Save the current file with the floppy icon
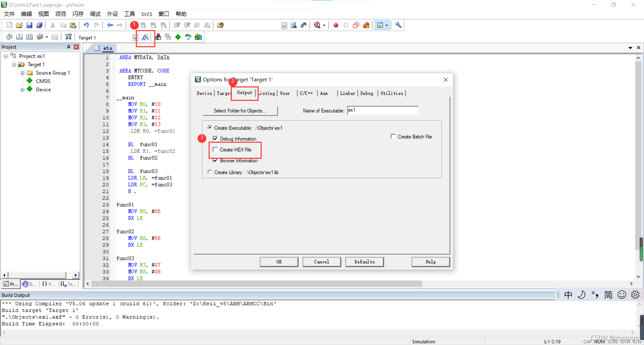 coord(30,25)
